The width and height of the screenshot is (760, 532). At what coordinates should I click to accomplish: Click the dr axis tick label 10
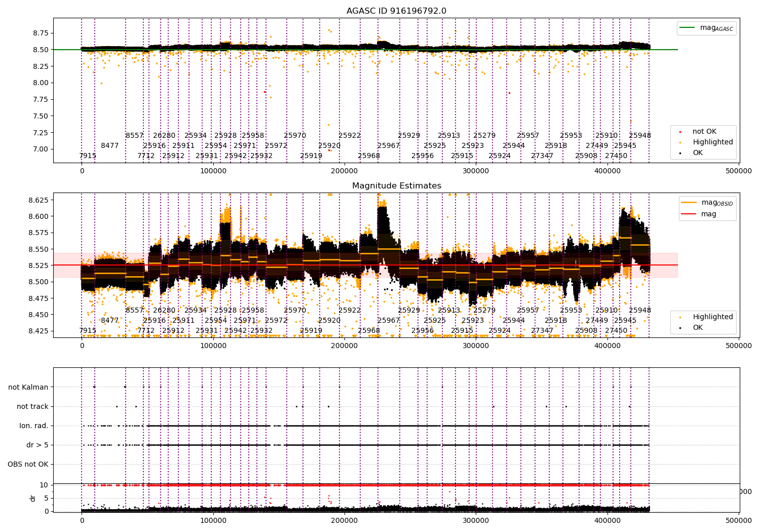click(x=44, y=485)
